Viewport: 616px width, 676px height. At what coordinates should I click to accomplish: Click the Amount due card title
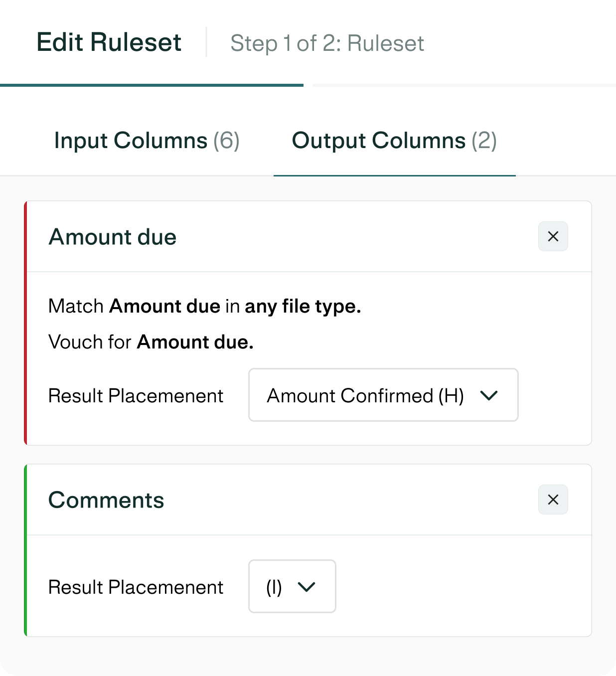[x=113, y=237]
